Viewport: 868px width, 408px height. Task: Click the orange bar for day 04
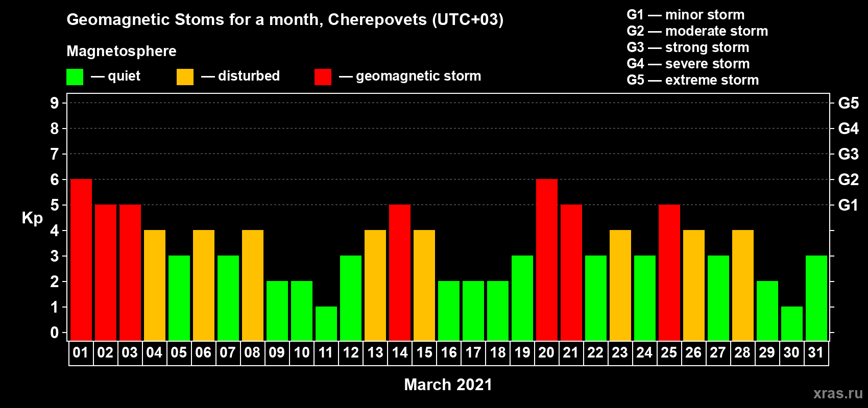[x=155, y=286]
